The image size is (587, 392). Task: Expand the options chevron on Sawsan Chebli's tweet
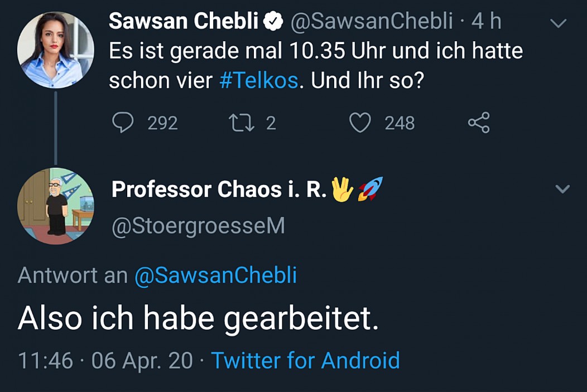[558, 23]
